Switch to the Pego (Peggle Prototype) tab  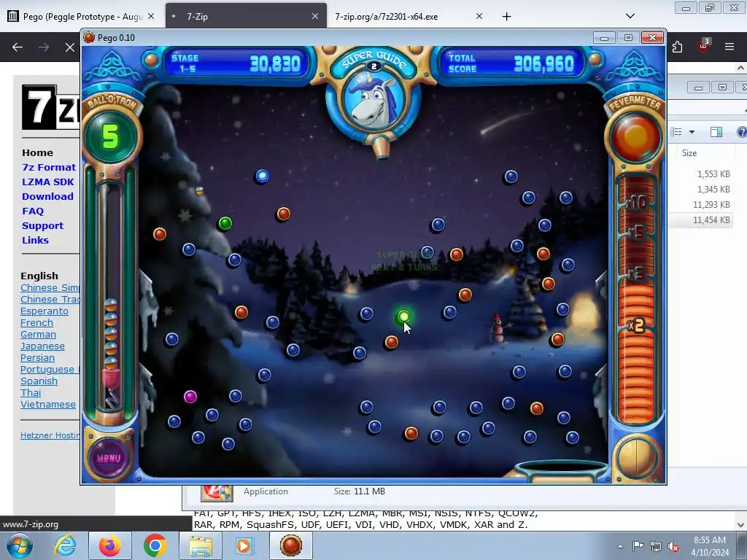tap(82, 16)
